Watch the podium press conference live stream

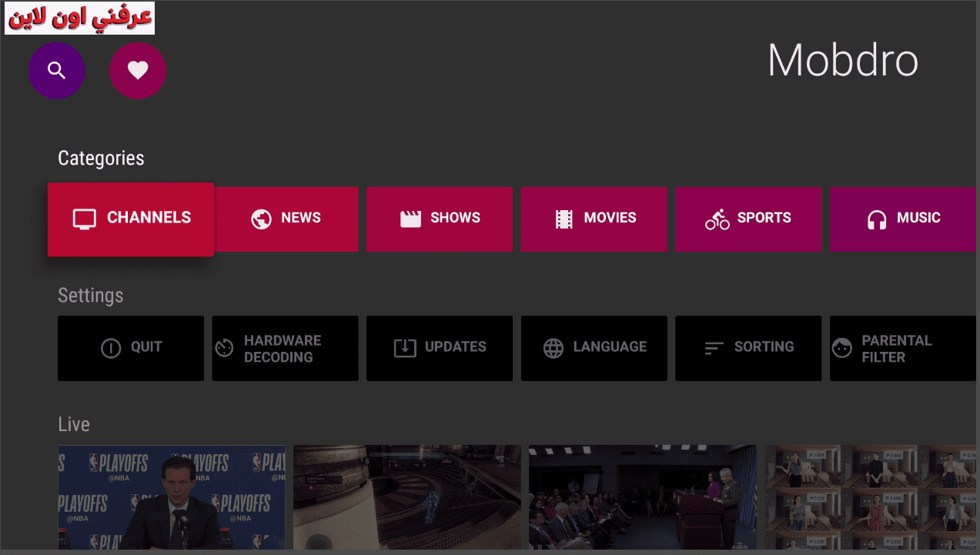point(642,497)
